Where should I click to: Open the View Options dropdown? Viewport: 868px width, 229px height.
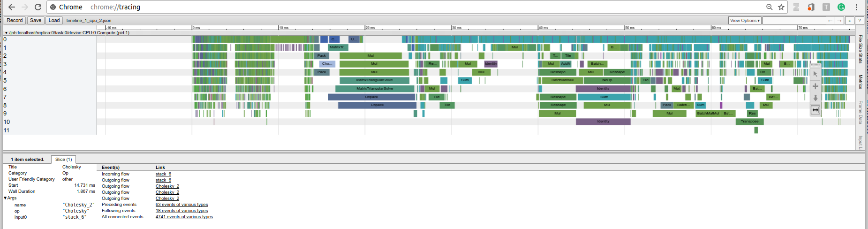(745, 21)
